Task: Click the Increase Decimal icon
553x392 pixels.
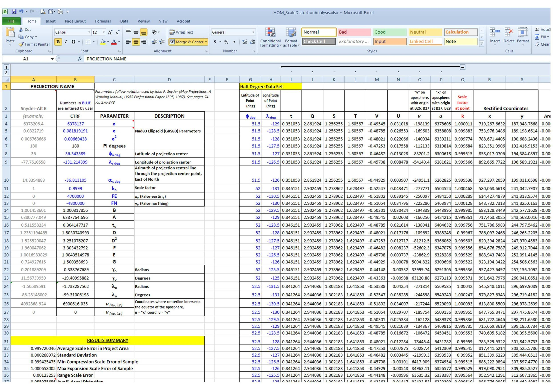Action: (x=245, y=42)
